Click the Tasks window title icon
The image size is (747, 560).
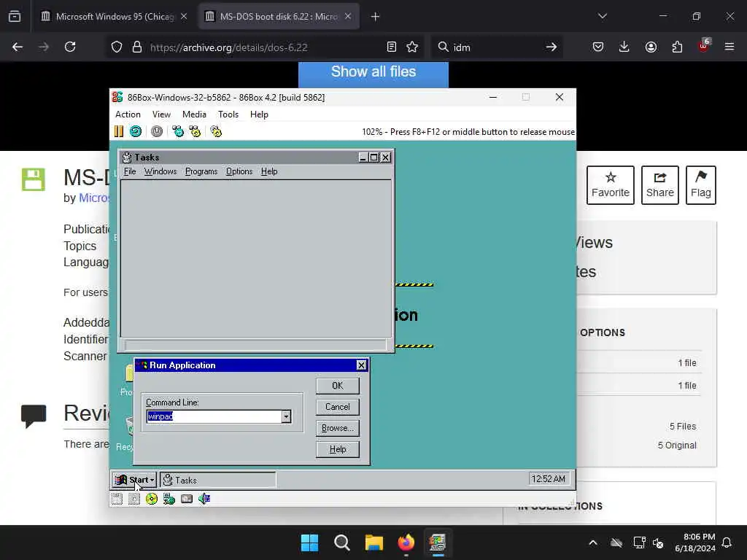click(x=127, y=157)
